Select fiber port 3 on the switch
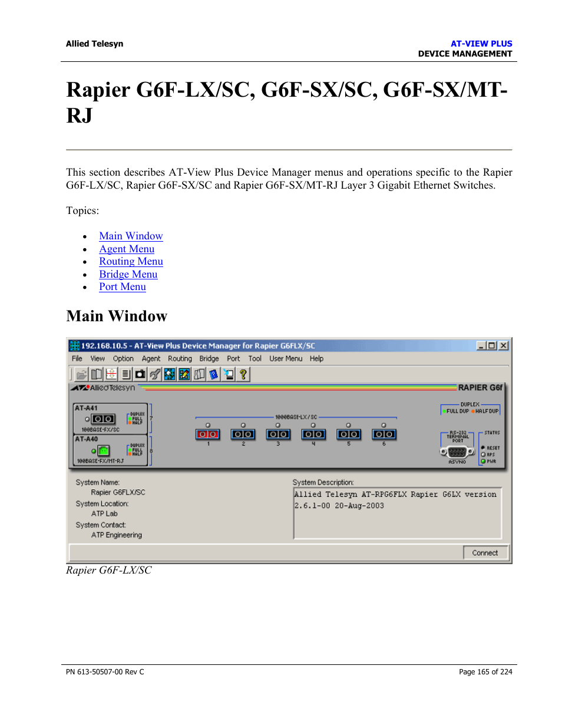The width and height of the screenshot is (562, 728). coord(278,434)
